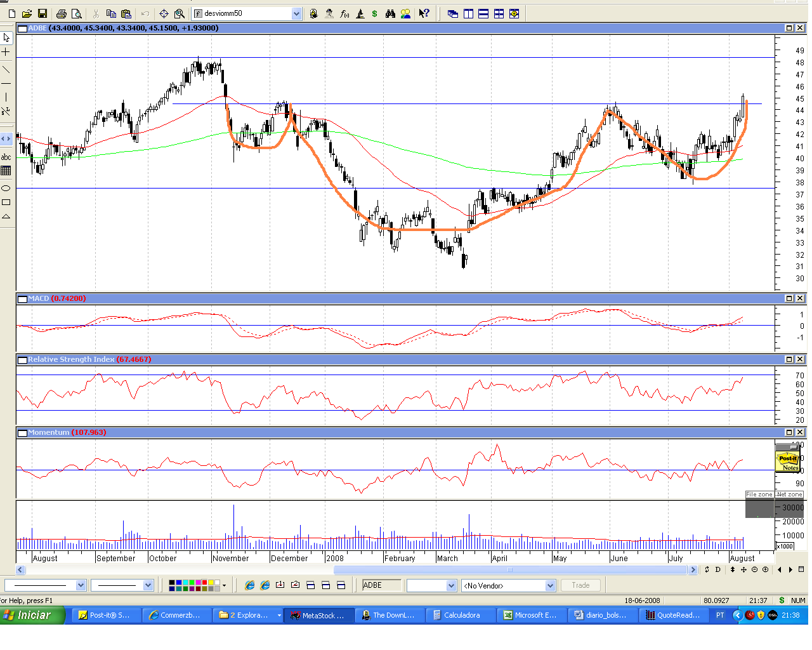Open the line style dropdown

[x=81, y=585]
